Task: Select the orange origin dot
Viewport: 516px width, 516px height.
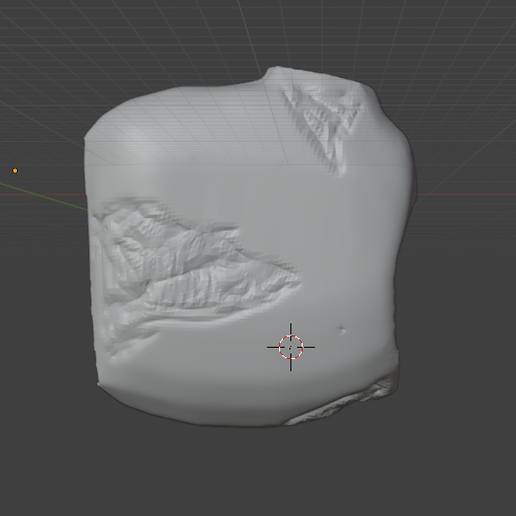Action: 15,171
